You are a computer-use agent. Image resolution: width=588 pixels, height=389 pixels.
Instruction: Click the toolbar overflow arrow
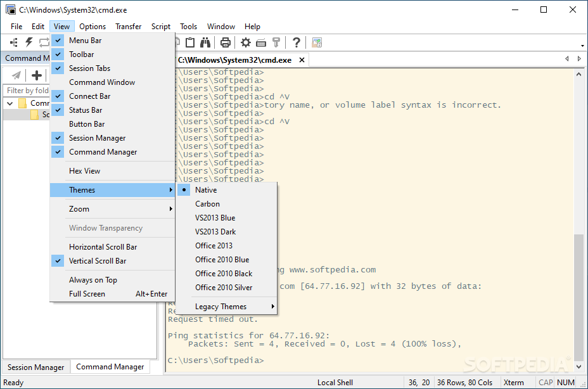582,46
